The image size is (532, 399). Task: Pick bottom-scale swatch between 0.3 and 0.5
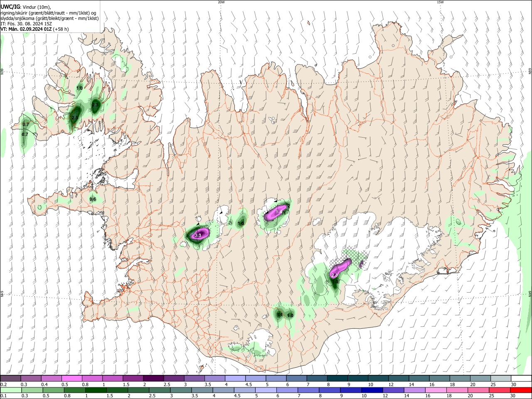pos(32,390)
